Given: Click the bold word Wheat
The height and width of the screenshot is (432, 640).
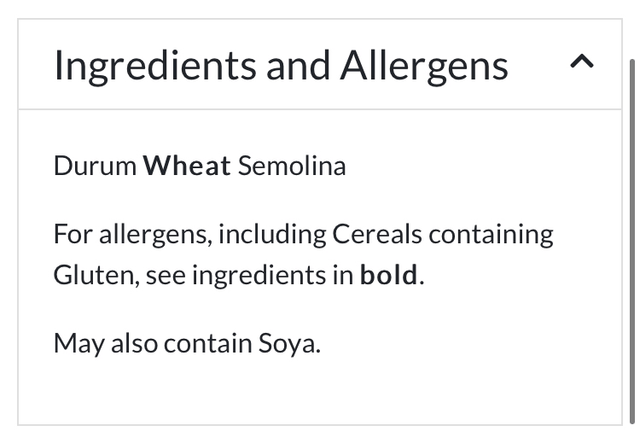Looking at the screenshot, I should [187, 166].
